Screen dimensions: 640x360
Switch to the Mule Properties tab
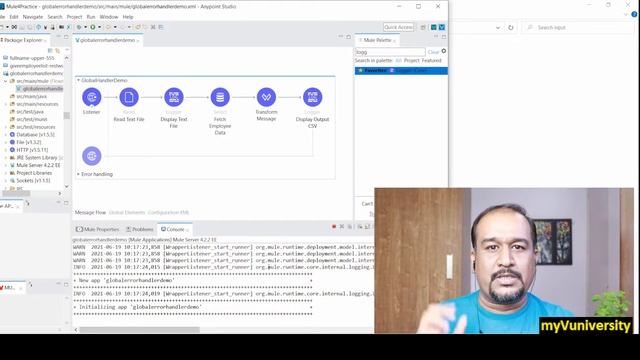pyautogui.click(x=98, y=229)
